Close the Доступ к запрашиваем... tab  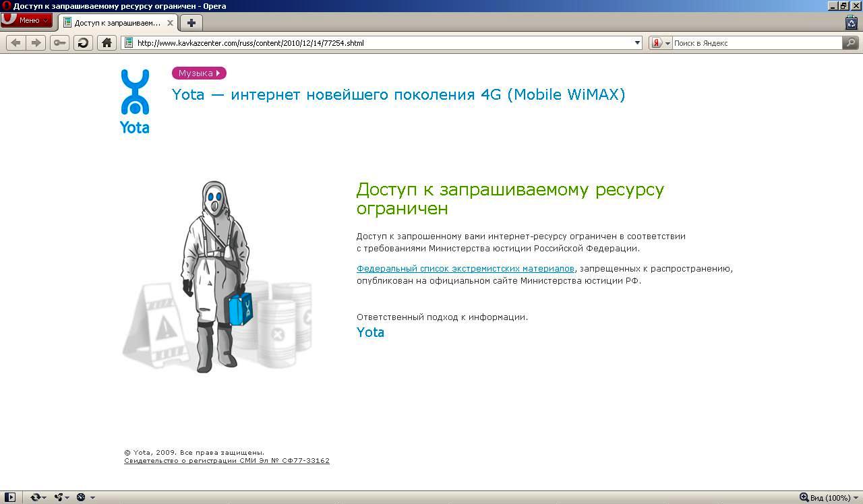(170, 23)
